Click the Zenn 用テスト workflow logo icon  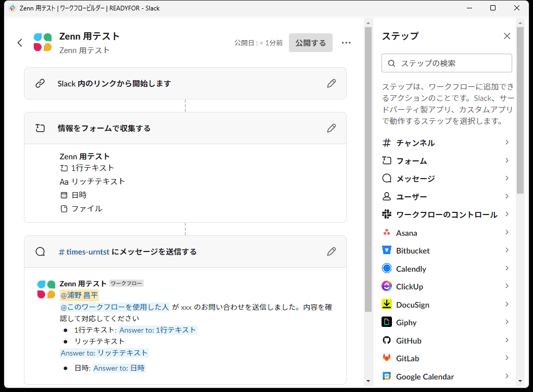tap(43, 43)
